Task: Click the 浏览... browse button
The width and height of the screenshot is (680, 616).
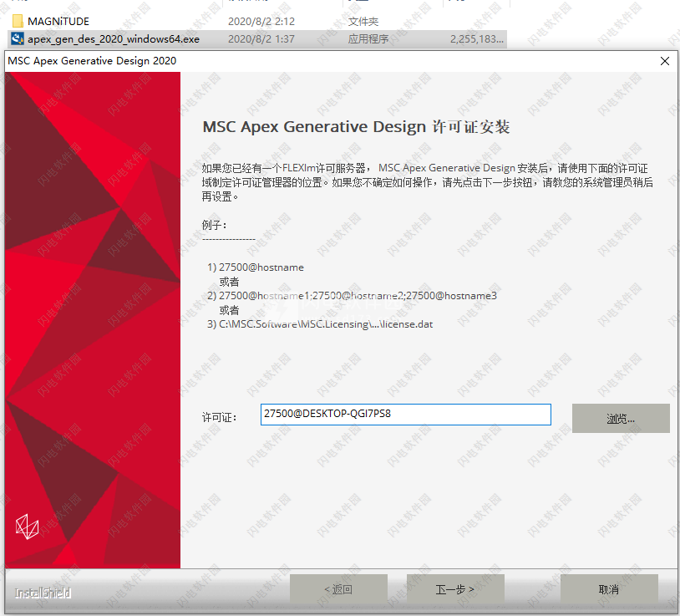Action: 621,418
